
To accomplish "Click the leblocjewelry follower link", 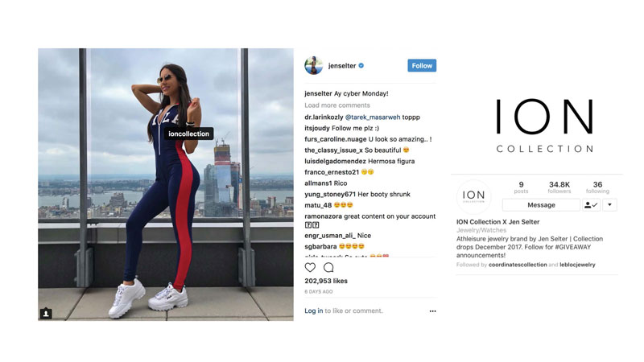I will tap(577, 265).
